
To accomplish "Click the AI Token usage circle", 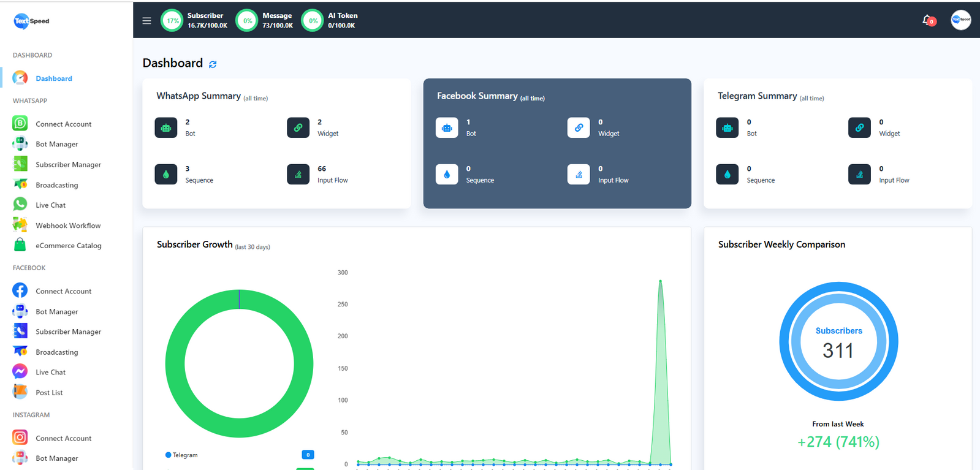I will tap(313, 21).
